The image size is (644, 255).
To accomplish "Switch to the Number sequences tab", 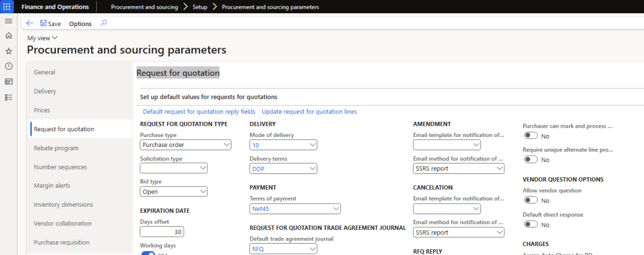I will (x=60, y=167).
